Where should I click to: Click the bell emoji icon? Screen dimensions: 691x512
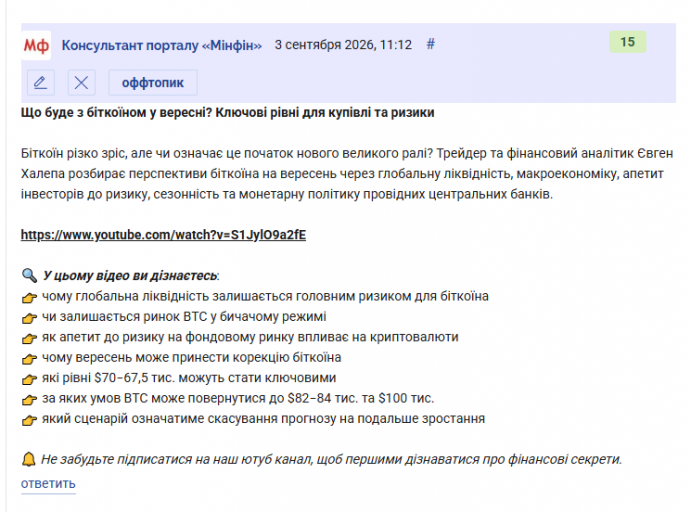coord(29,459)
